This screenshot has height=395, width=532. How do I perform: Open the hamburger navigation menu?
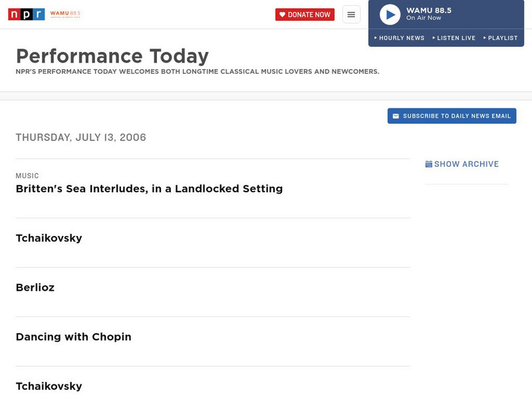352,14
